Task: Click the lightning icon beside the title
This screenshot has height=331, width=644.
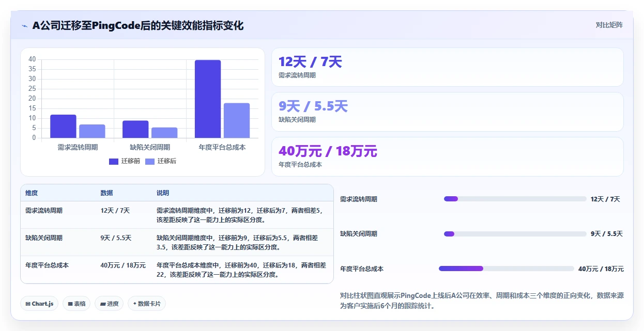Action: (24, 26)
